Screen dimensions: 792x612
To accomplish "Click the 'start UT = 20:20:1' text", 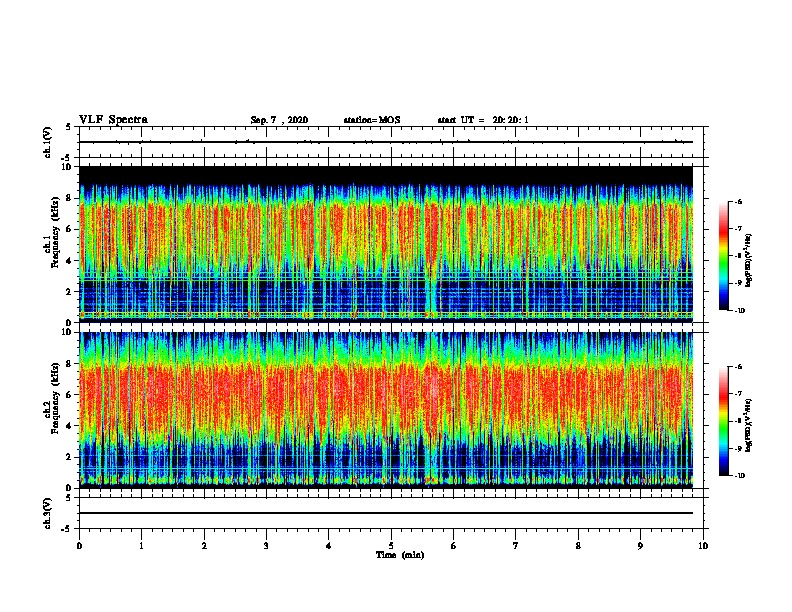I will [483, 120].
